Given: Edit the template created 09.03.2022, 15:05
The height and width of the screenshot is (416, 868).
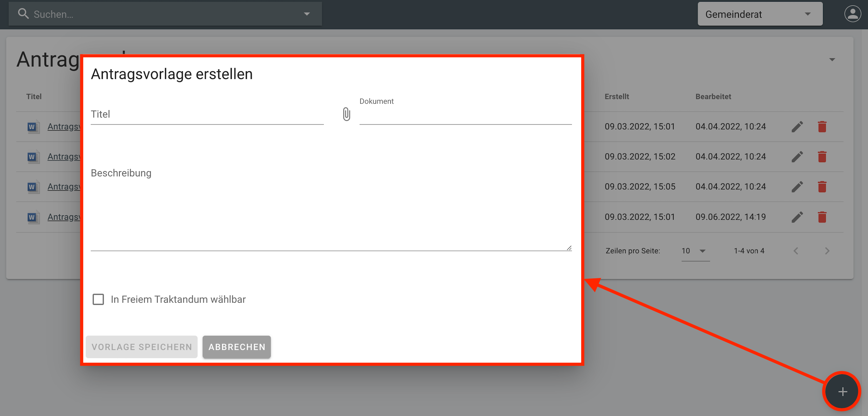Looking at the screenshot, I should point(797,187).
